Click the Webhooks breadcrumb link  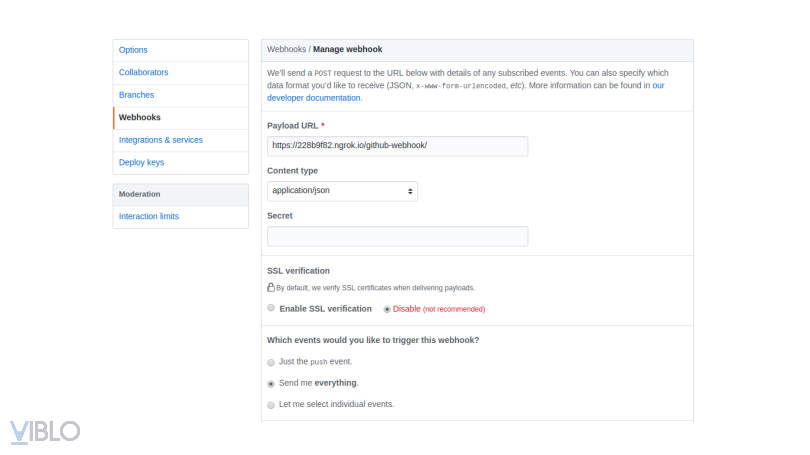[x=286, y=49]
